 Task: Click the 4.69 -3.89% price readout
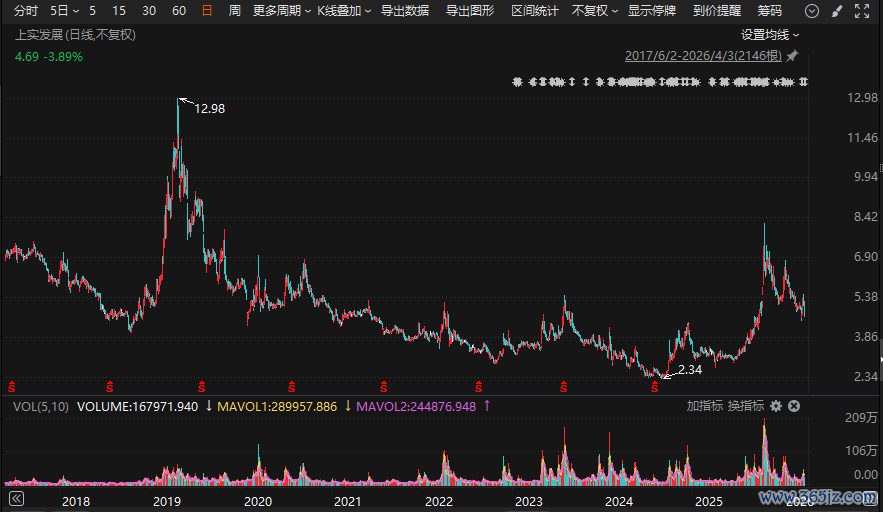(x=48, y=57)
